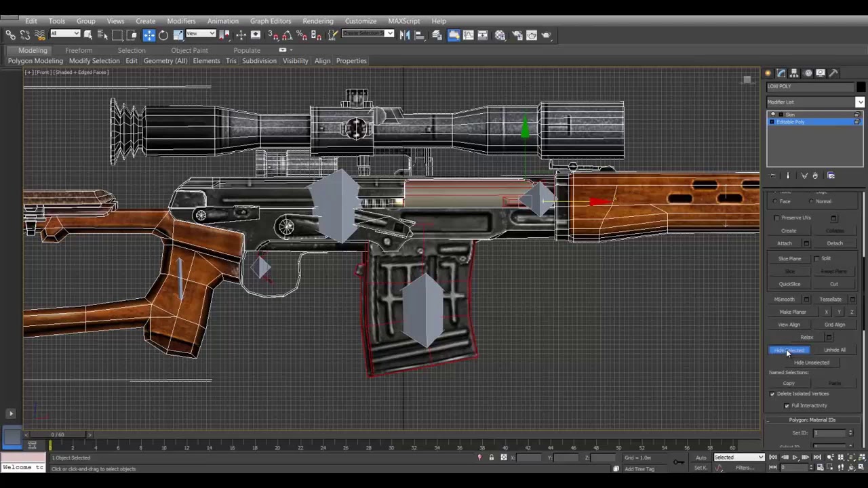Toggle the 3D Snaps icon
Screen dimensions: 868x488
tap(273, 35)
